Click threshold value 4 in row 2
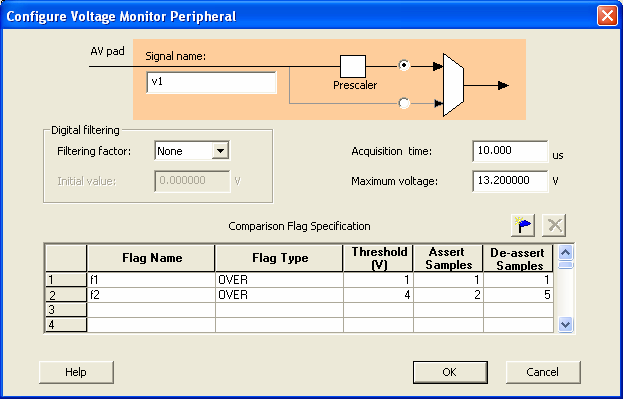This screenshot has height=399, width=623. click(x=378, y=295)
